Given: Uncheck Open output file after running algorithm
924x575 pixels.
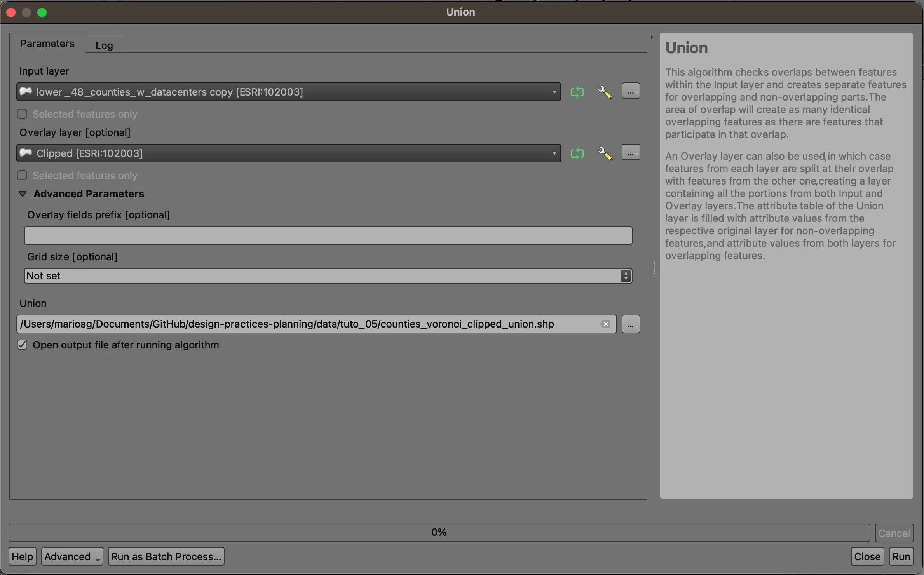Looking at the screenshot, I should [x=22, y=345].
